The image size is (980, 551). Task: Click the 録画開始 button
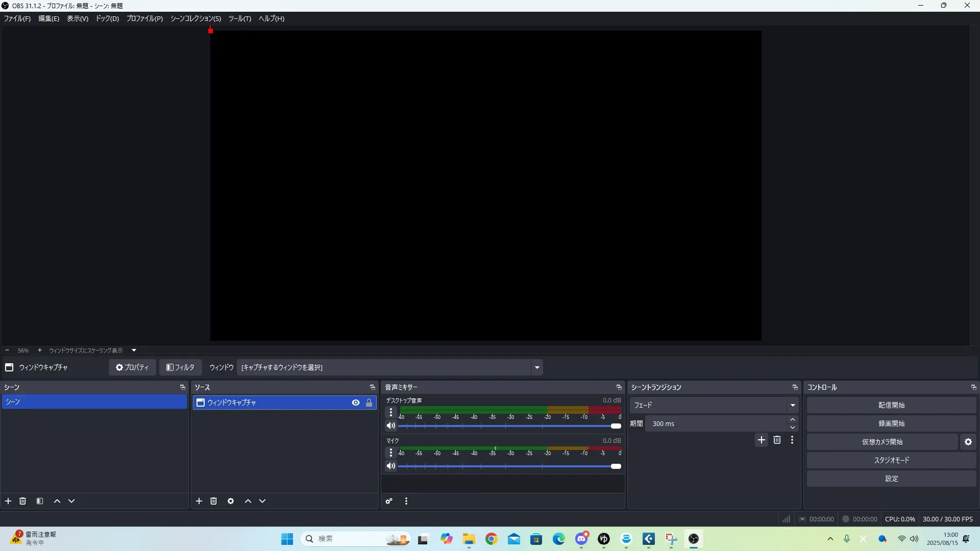coord(891,423)
